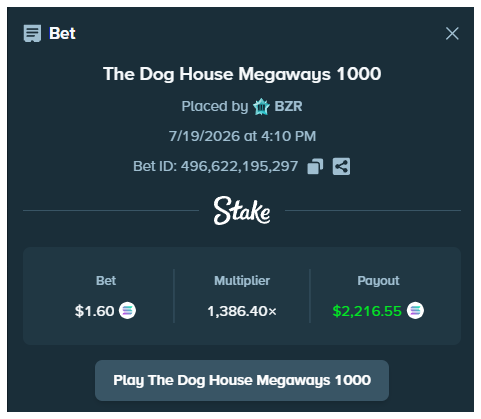The height and width of the screenshot is (419, 481).
Task: Click the Bet heading text at top
Action: (62, 33)
